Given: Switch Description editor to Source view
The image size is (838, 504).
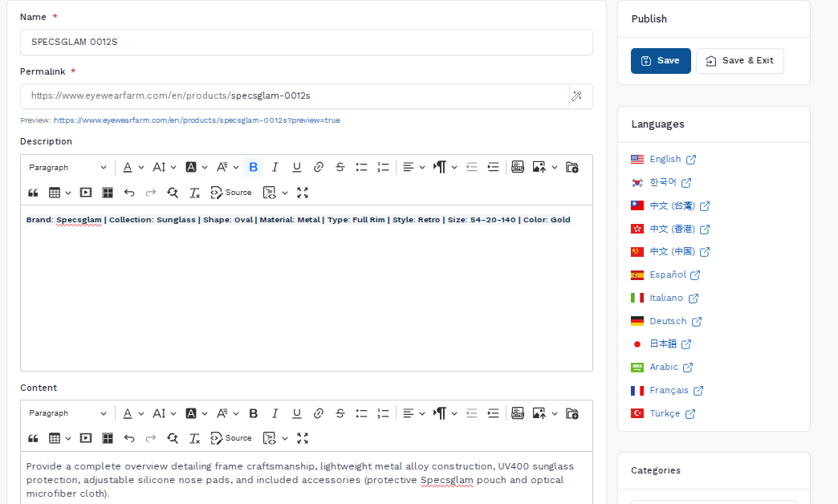Looking at the screenshot, I should [x=231, y=193].
